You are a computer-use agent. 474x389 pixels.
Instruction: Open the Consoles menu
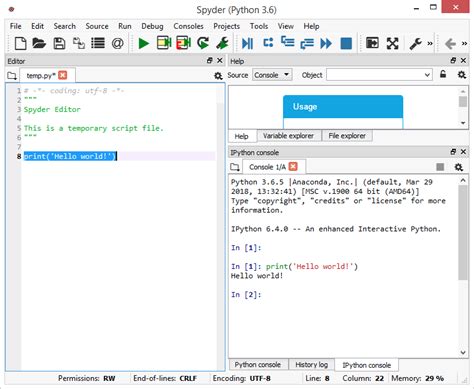(x=188, y=26)
